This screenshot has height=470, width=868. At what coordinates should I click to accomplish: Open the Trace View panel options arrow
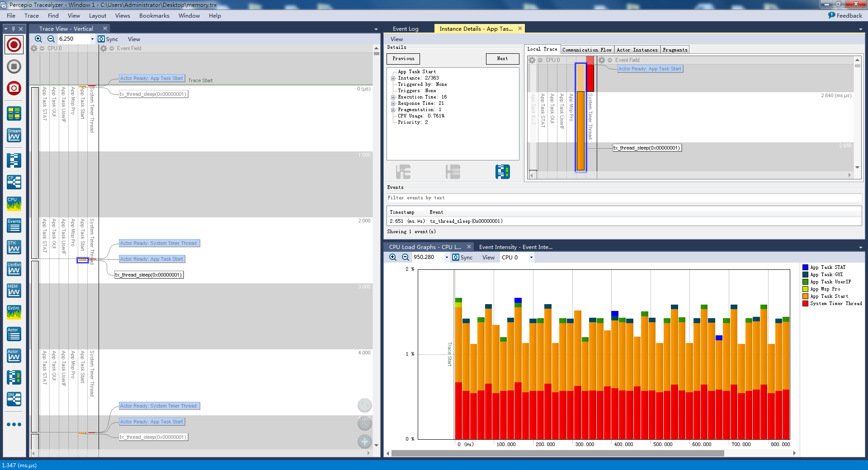tap(376, 29)
